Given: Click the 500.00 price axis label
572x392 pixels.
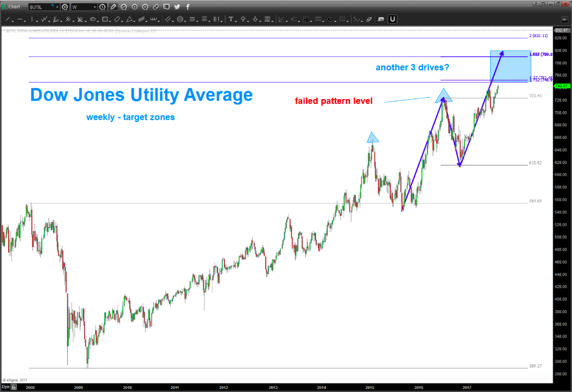Looking at the screenshot, I should (561, 237).
